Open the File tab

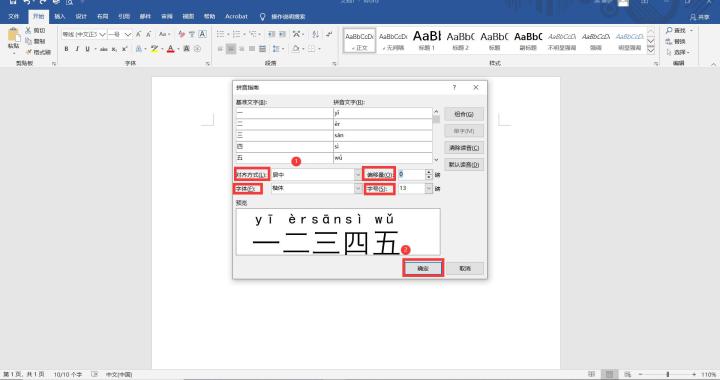[x=14, y=17]
